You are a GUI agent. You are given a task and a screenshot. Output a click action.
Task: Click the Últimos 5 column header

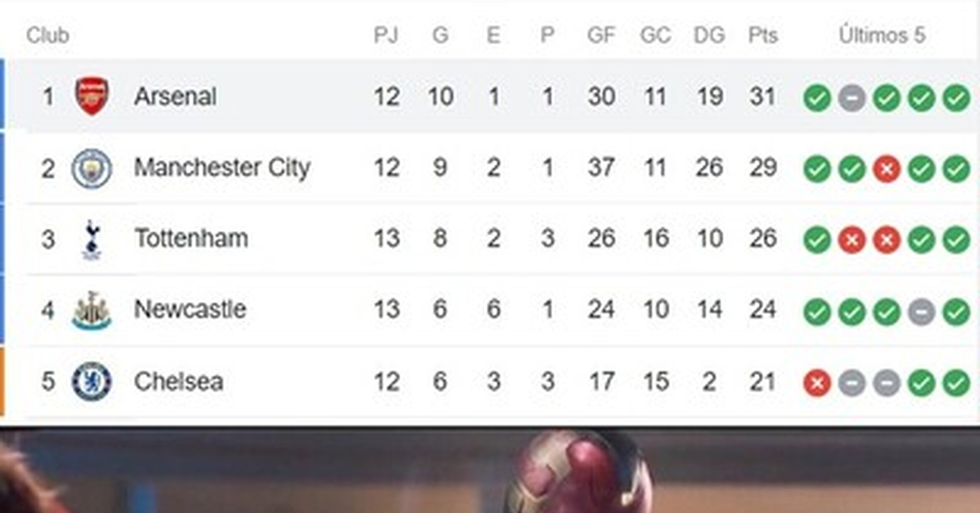882,35
